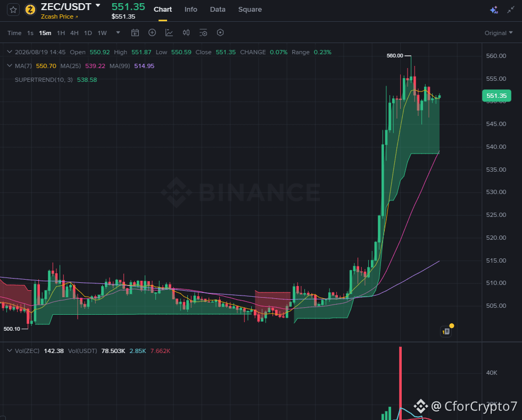522x420 pixels.
Task: Open the candlestick chart type icon
Action: point(186,32)
